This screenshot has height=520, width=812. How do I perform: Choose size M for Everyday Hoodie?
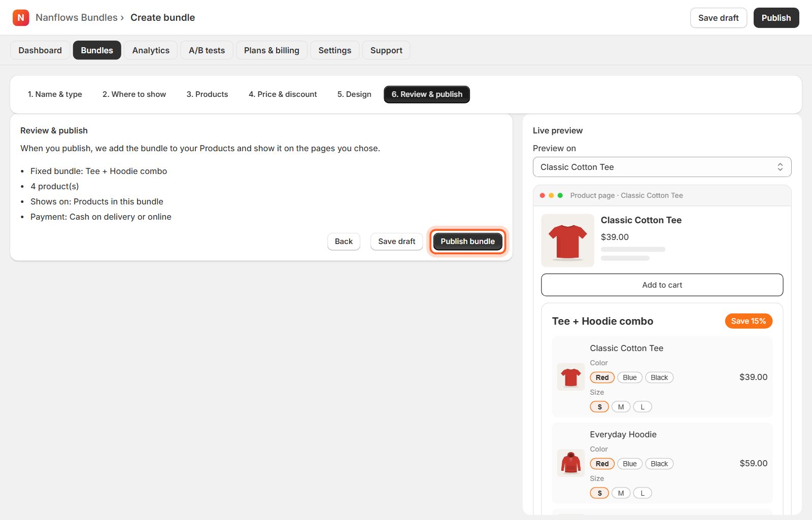621,493
